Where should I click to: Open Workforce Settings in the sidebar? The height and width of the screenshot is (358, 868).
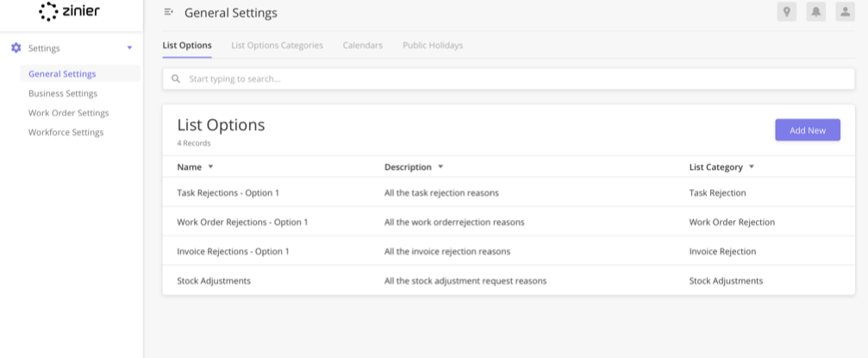point(66,133)
